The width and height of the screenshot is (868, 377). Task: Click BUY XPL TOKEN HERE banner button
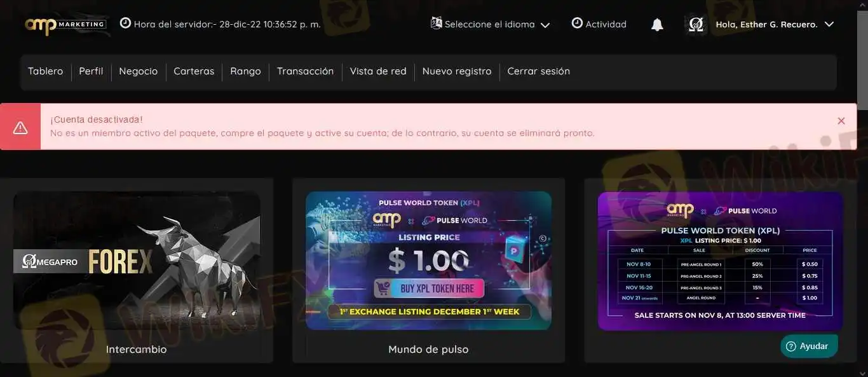[x=429, y=289]
